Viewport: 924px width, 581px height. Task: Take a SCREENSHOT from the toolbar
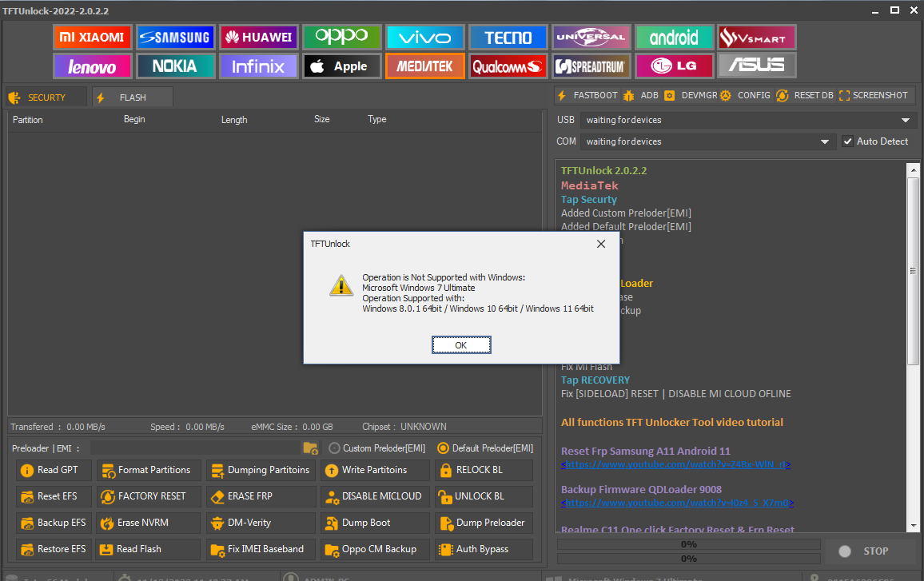874,95
